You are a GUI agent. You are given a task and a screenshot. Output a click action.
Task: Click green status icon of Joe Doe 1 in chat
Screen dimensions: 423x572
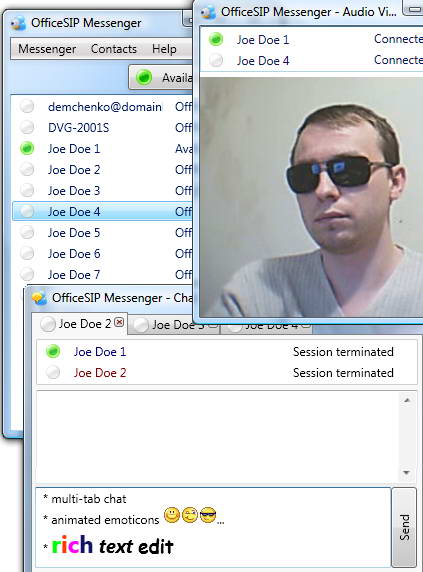coord(53,351)
